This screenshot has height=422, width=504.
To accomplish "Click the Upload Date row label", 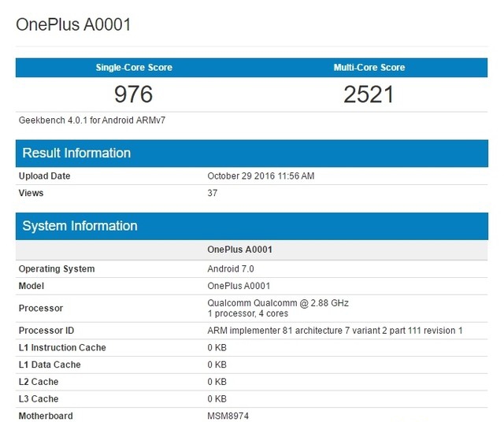I will click(44, 176).
